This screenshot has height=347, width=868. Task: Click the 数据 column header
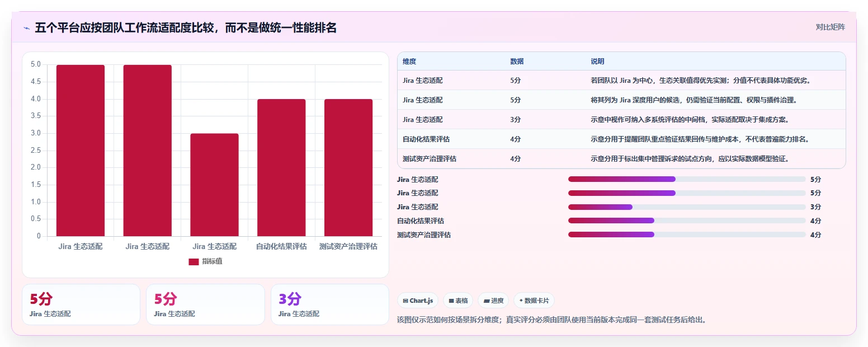tap(517, 61)
